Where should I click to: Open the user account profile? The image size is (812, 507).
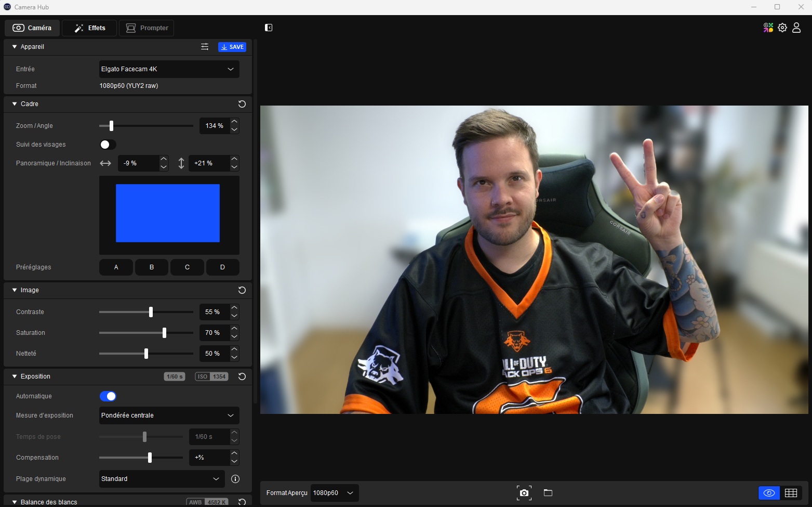point(796,28)
